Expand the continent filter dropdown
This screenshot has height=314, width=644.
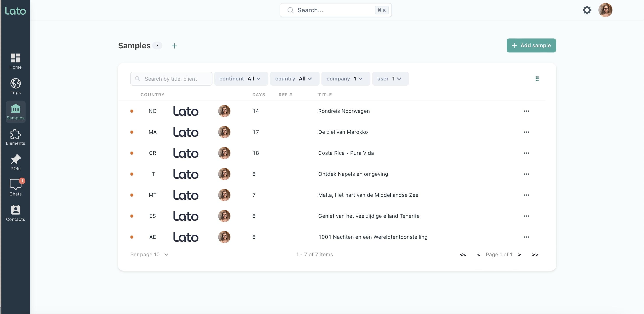pyautogui.click(x=241, y=79)
